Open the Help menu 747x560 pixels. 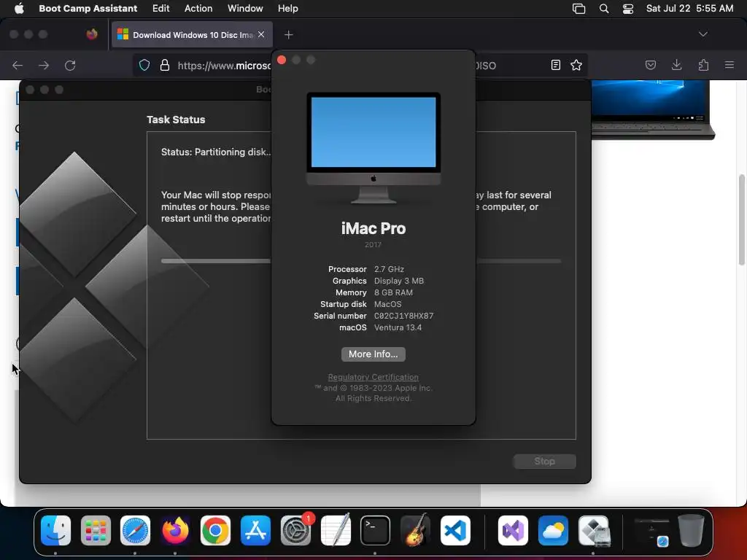point(287,8)
